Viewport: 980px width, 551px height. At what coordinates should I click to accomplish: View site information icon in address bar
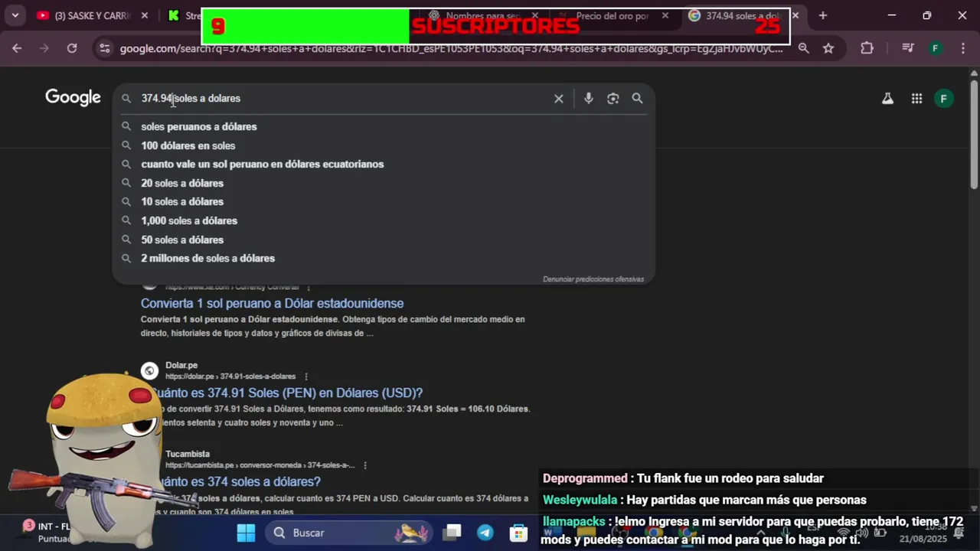(x=105, y=48)
